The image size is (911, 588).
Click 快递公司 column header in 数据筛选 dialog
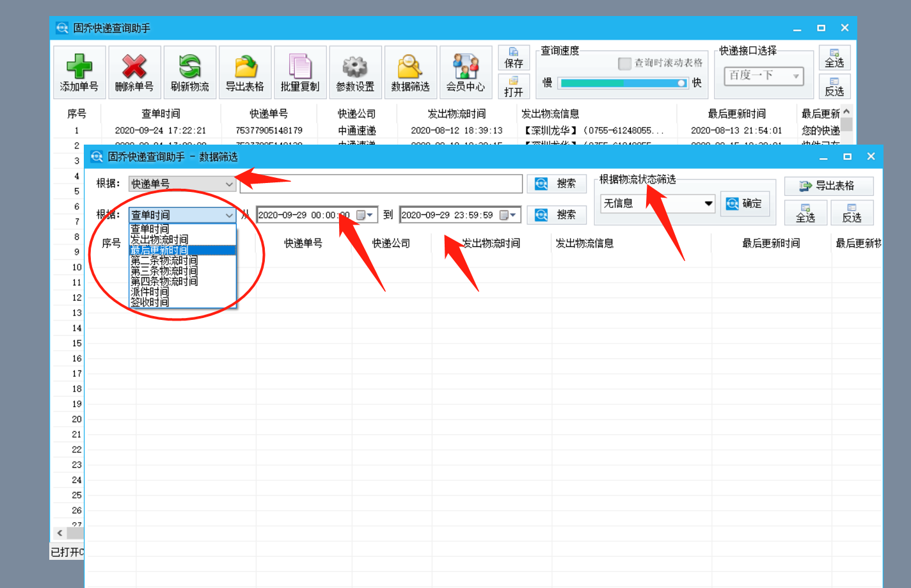point(391,243)
